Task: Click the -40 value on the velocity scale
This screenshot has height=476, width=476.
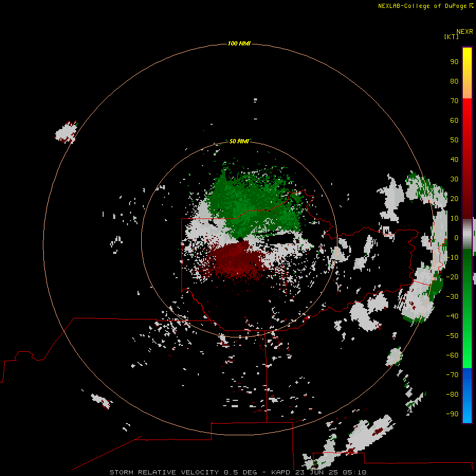Action: click(x=452, y=316)
